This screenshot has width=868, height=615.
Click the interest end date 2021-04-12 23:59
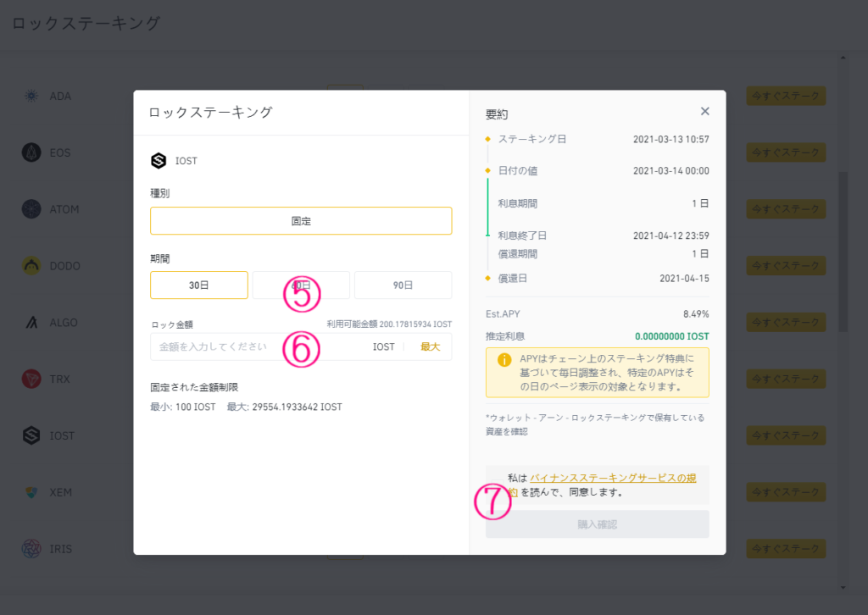point(671,235)
